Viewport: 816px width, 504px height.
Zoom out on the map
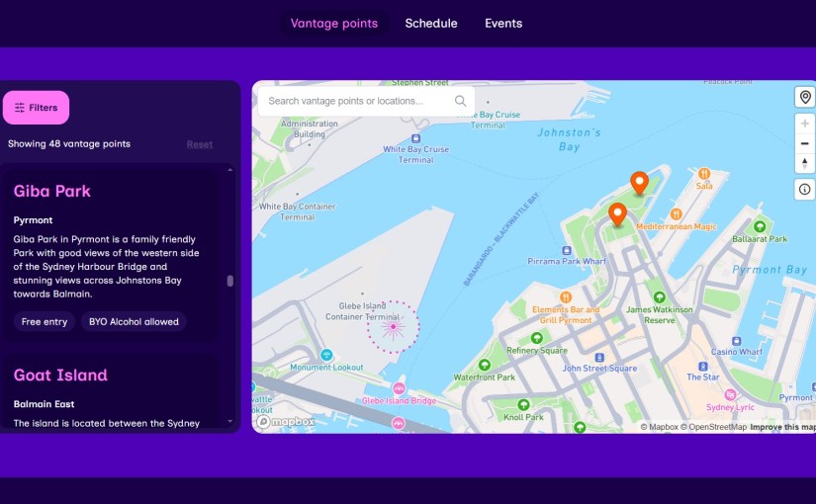pos(804,143)
